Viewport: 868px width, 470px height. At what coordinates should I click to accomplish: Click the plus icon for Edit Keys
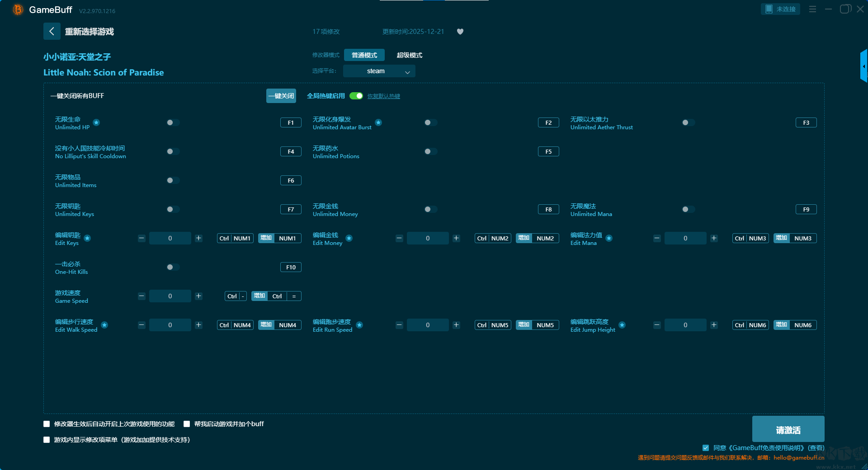(198, 238)
